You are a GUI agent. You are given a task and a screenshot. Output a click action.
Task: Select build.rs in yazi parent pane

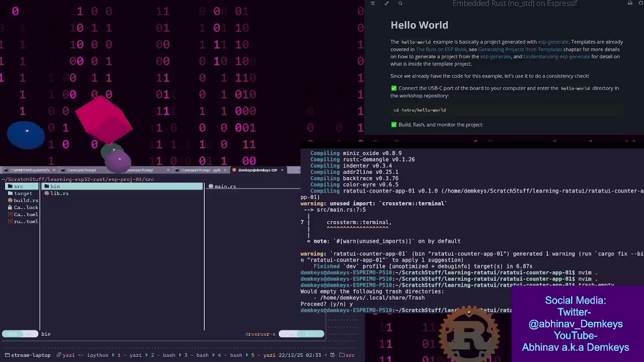22,201
